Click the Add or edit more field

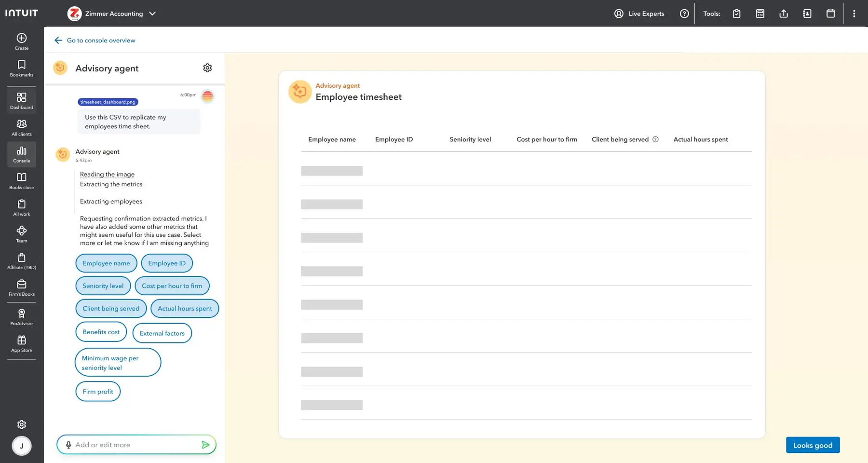click(136, 445)
